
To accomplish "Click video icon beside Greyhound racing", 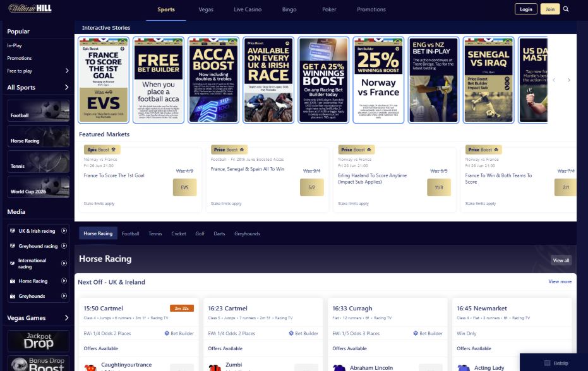I will click(x=13, y=246).
